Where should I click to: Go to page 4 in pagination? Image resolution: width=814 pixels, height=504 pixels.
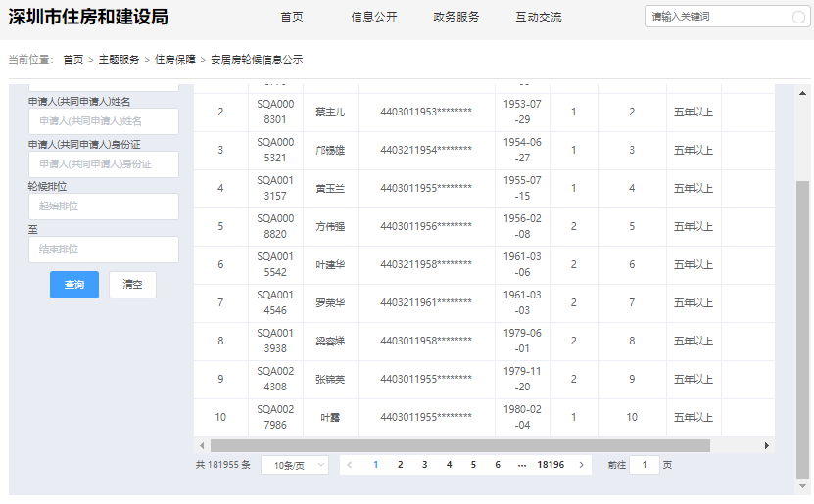449,465
